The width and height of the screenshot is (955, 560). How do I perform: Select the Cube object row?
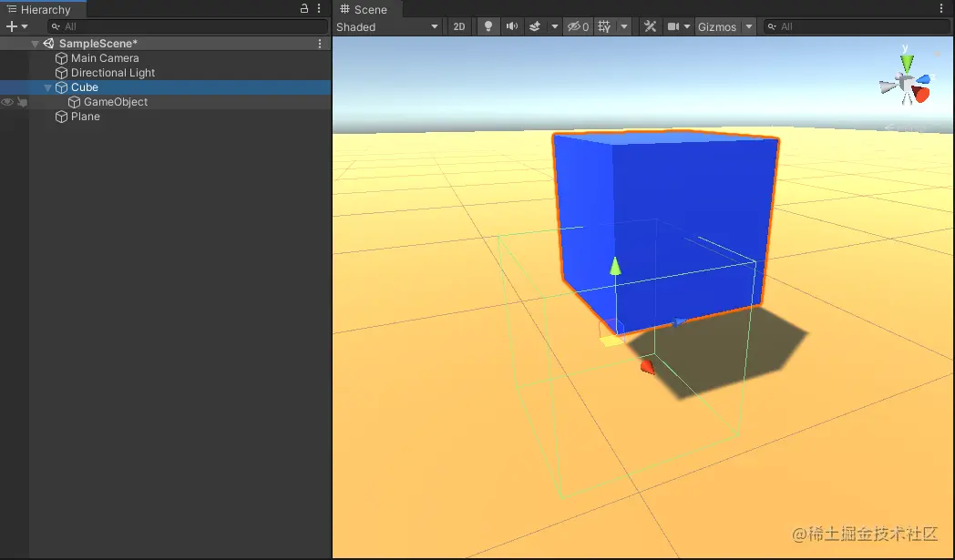(x=166, y=87)
